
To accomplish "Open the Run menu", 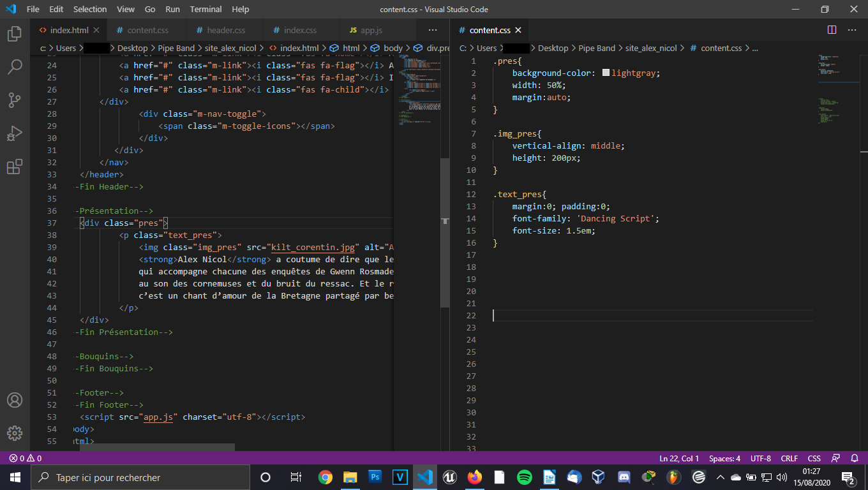I will tap(172, 10).
